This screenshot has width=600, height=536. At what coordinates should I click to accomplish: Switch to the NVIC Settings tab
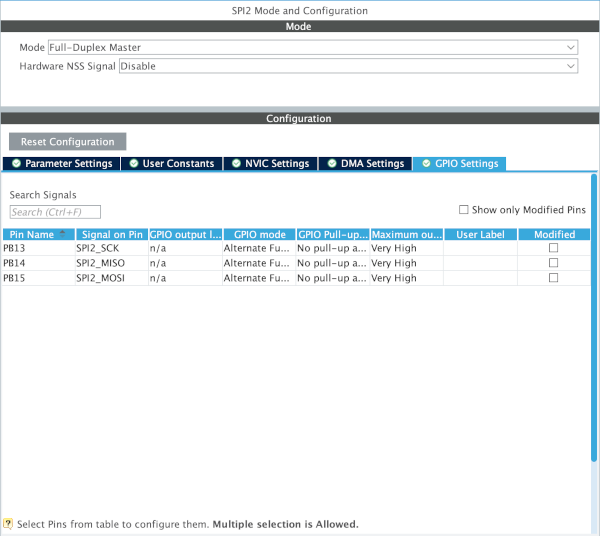point(269,164)
